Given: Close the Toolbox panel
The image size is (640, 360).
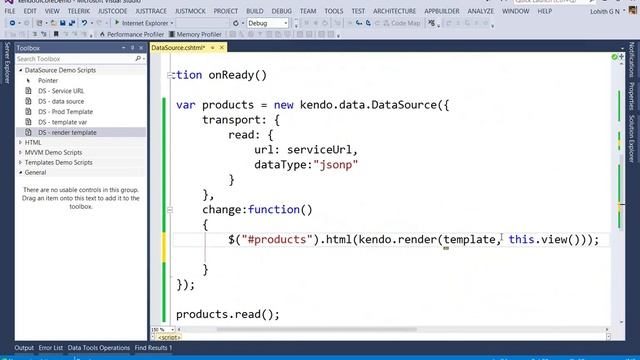Looking at the screenshot, I should tap(141, 48).
